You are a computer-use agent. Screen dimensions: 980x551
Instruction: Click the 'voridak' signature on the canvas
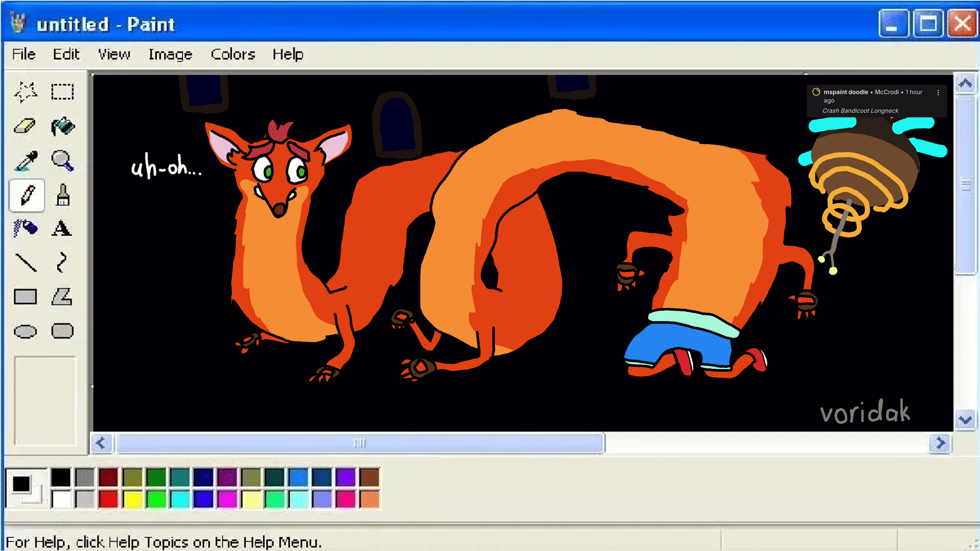coord(865,412)
